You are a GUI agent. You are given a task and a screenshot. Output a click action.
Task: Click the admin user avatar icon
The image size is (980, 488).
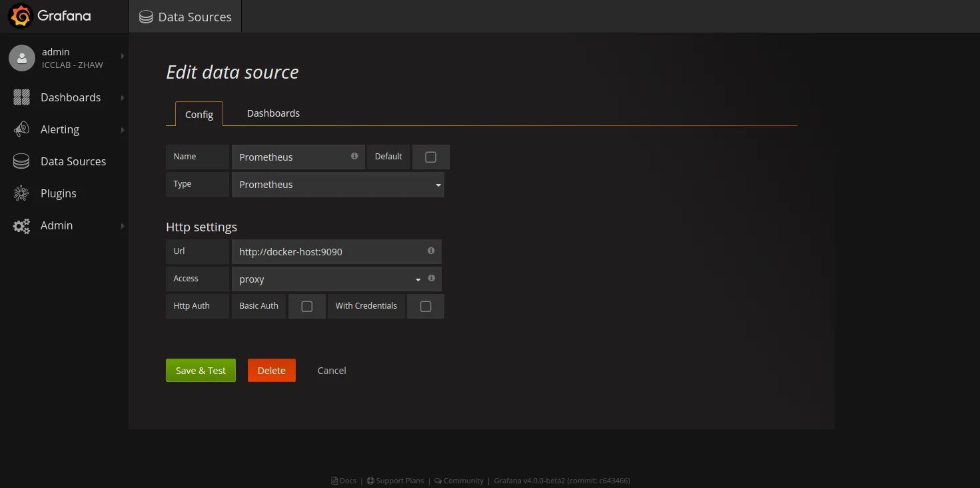pyautogui.click(x=22, y=58)
